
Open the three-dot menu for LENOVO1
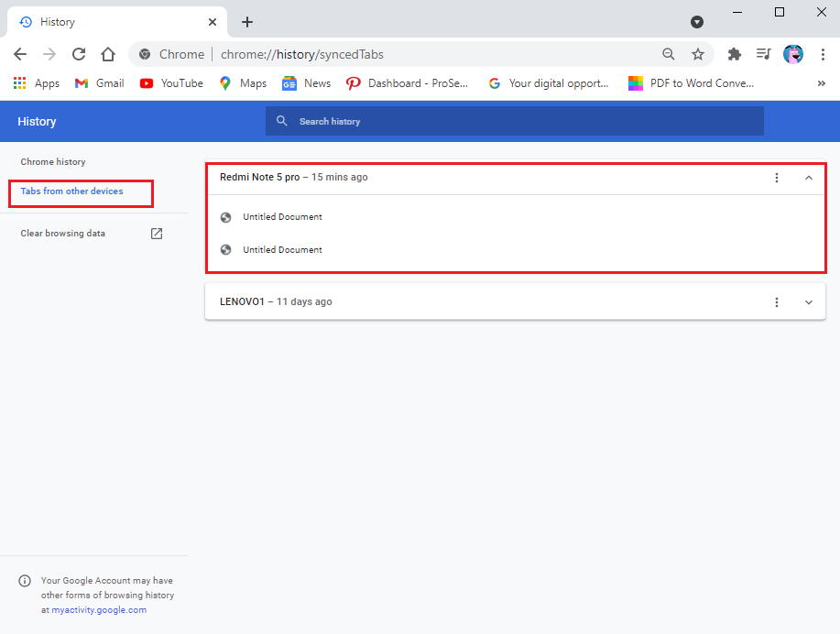point(776,301)
